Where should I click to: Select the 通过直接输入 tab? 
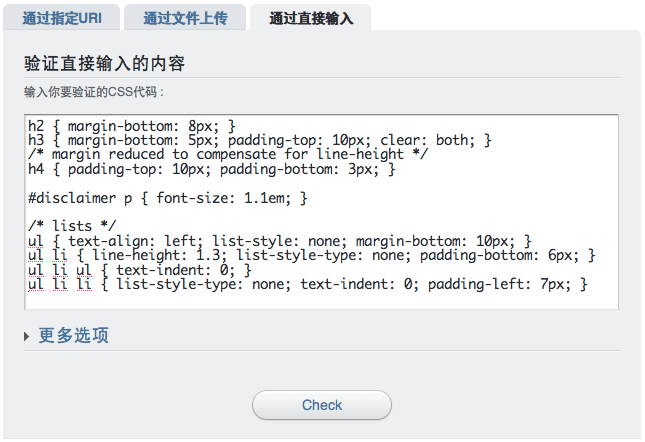pos(310,18)
